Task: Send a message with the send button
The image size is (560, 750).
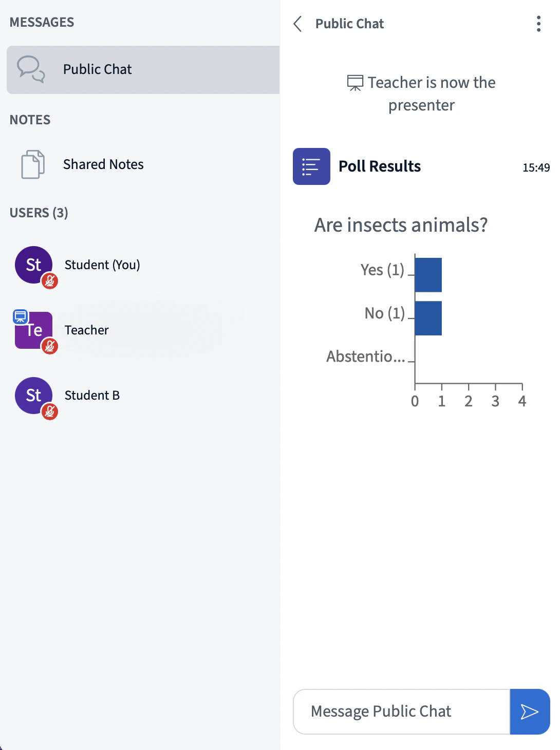Action: click(529, 711)
